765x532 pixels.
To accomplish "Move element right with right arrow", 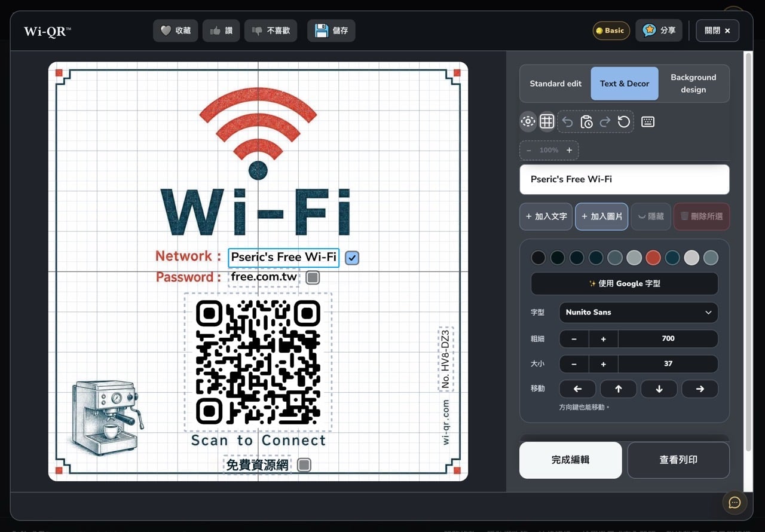I will point(700,389).
